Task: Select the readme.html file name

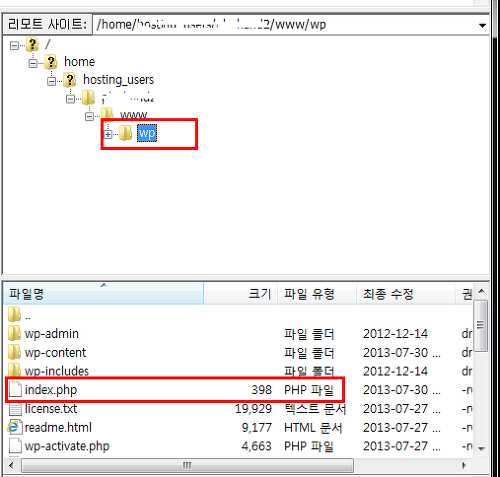Action: click(58, 427)
